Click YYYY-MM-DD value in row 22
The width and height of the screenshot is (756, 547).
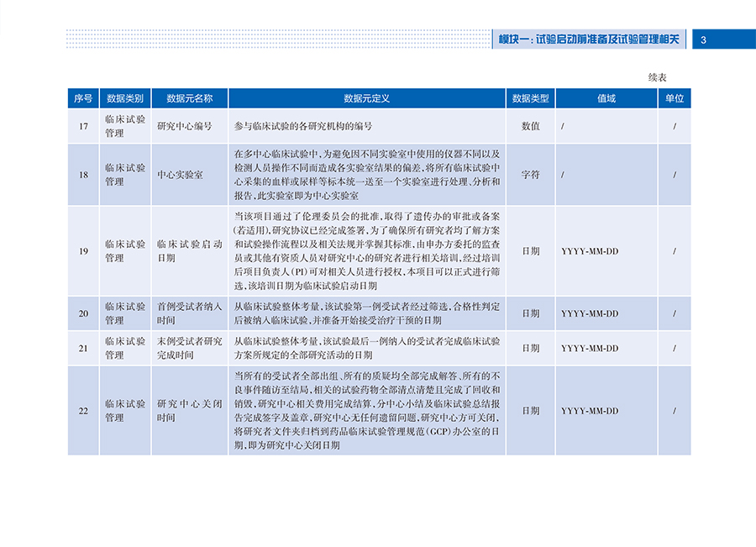coord(590,411)
